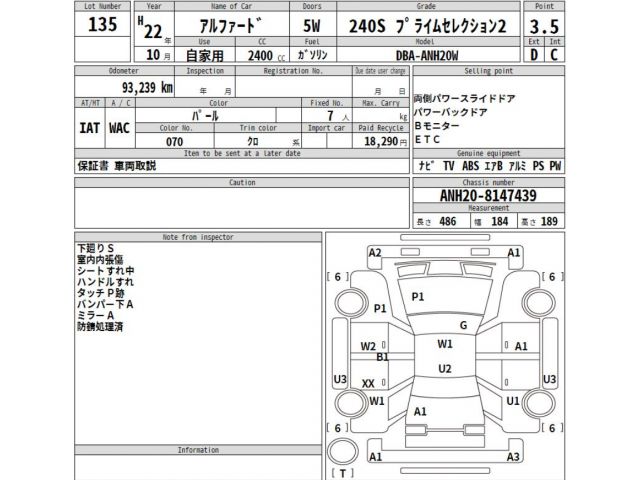Click equipment item エアB

(x=493, y=166)
